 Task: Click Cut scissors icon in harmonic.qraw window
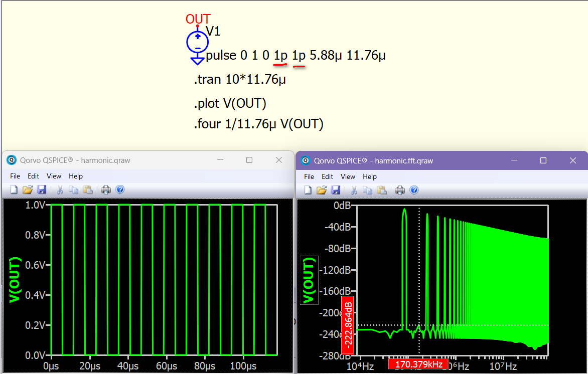tap(60, 190)
